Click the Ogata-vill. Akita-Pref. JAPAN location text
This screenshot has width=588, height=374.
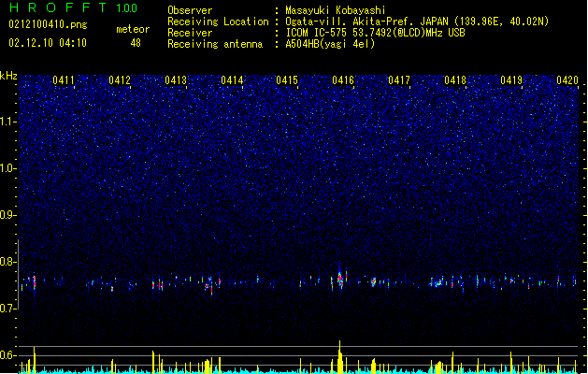(x=417, y=22)
